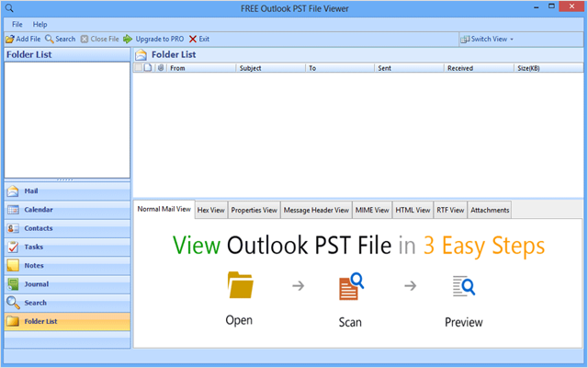Sort messages by the Subject column header
Viewport: 588px width, 368px height.
click(270, 68)
